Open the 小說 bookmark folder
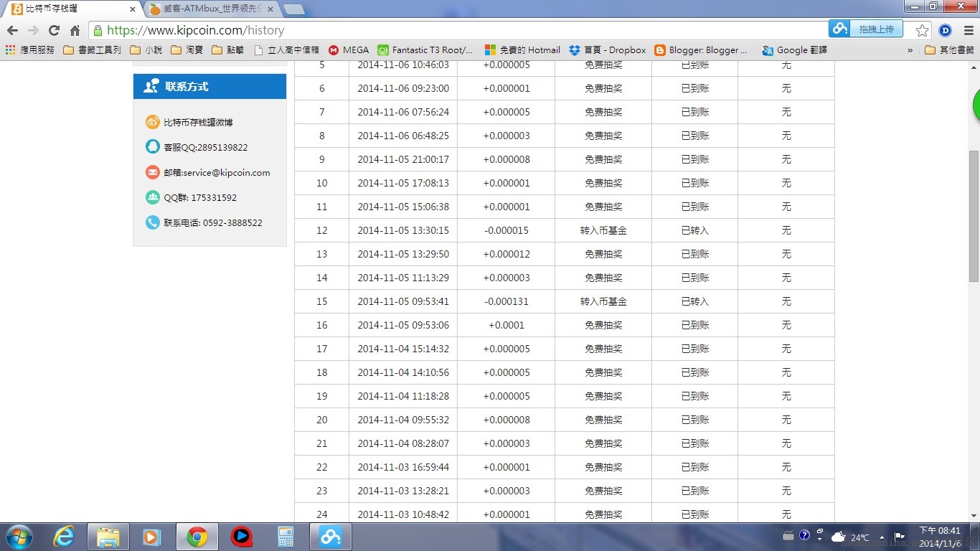 point(146,50)
